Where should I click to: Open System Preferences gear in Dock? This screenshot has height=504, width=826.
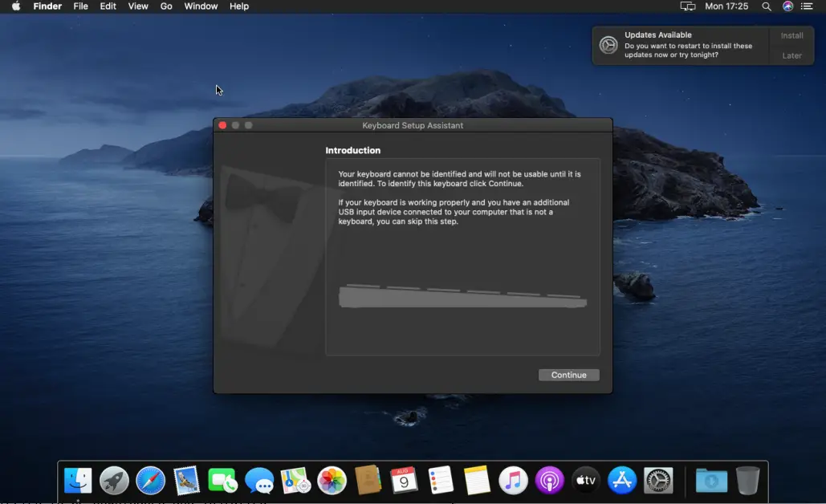[x=658, y=480]
